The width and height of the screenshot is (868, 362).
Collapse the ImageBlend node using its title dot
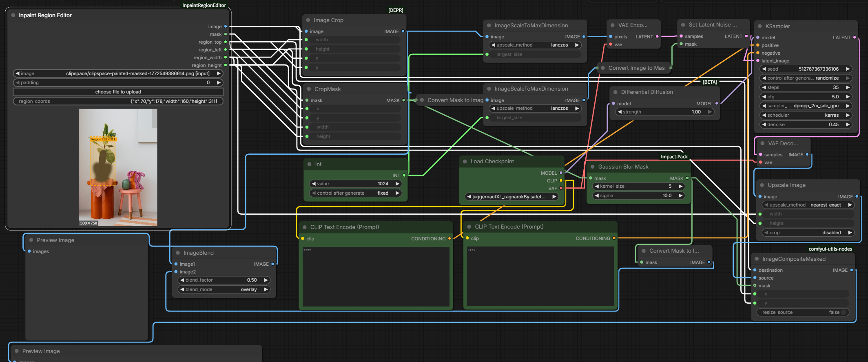[178, 253]
